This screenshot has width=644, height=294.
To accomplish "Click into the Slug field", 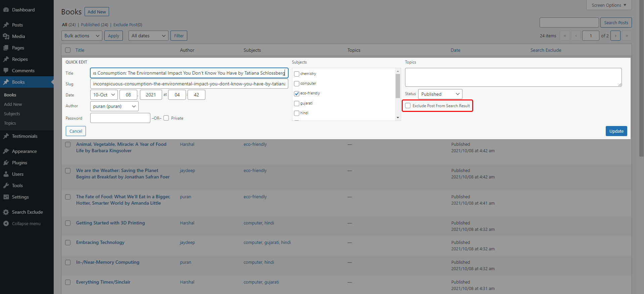I will 189,84.
